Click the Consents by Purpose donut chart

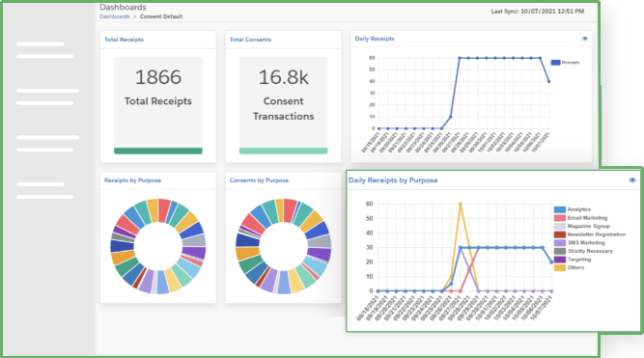tap(284, 246)
